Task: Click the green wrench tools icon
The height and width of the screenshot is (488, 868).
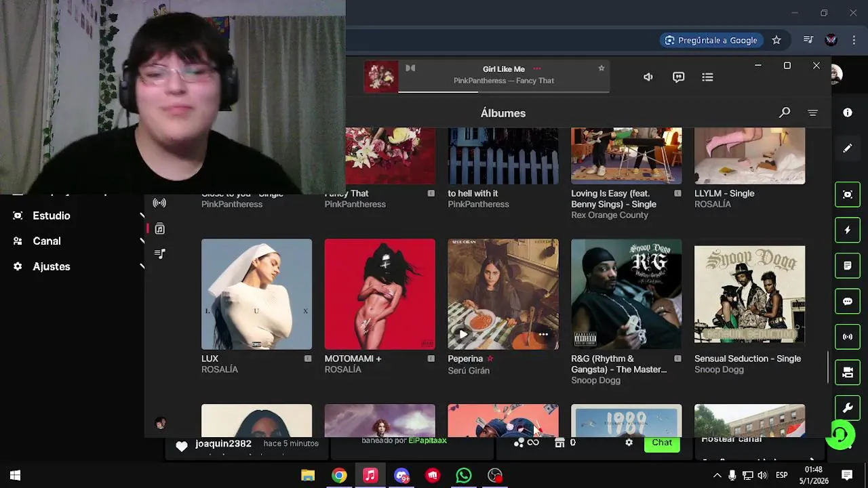Action: point(848,408)
